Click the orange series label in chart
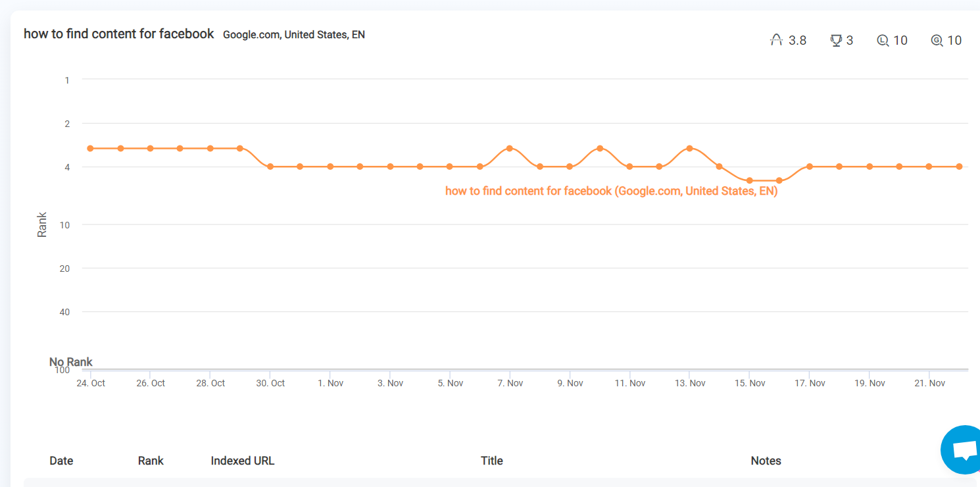The width and height of the screenshot is (980, 487). pos(612,192)
